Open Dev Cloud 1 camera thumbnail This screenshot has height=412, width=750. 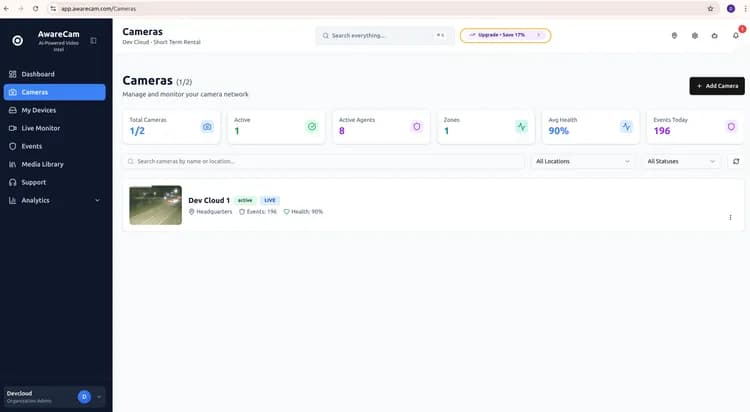155,205
